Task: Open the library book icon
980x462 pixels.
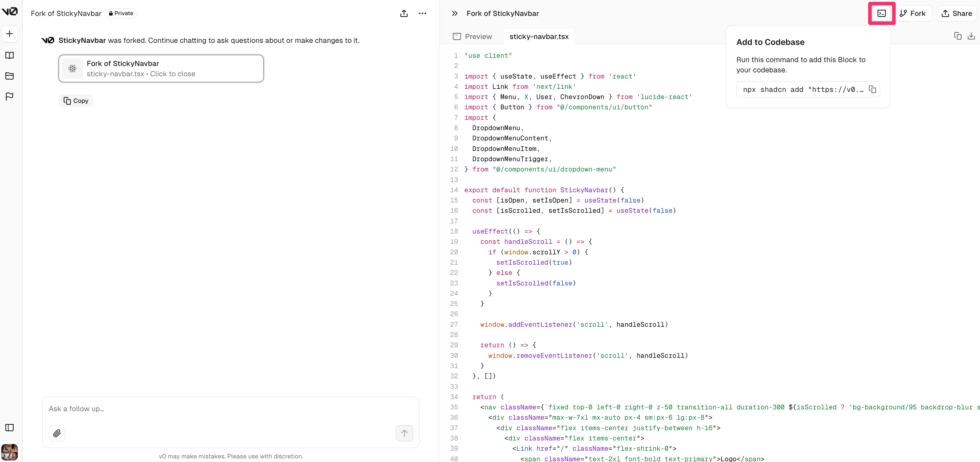Action: (9, 55)
